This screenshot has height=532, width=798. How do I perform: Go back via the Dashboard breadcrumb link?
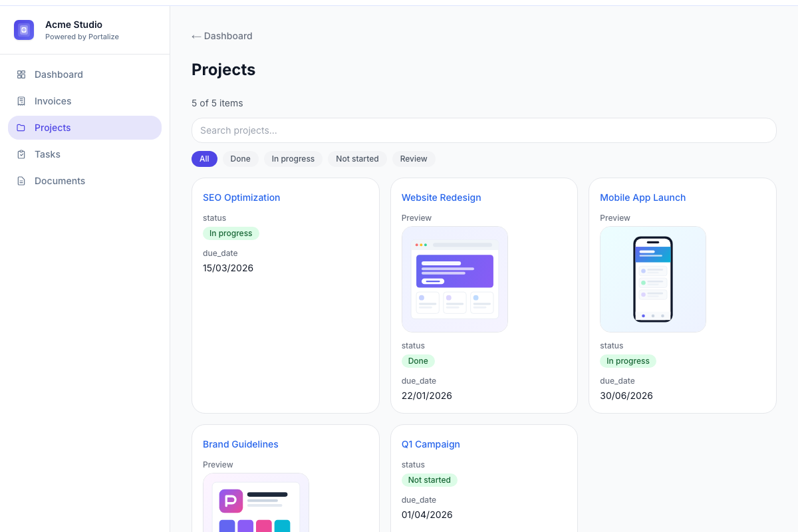click(x=222, y=36)
